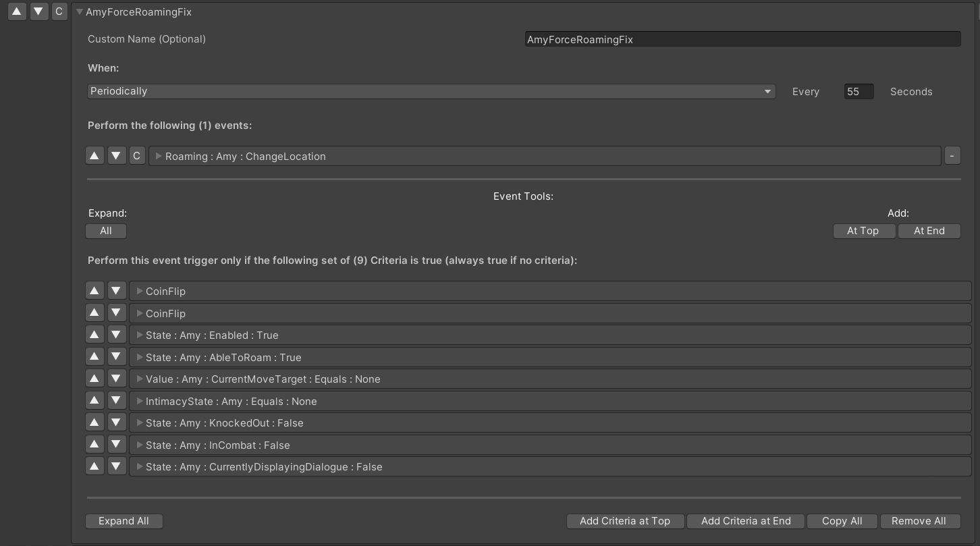Move the first CoinFlip criteria down

tap(117, 292)
